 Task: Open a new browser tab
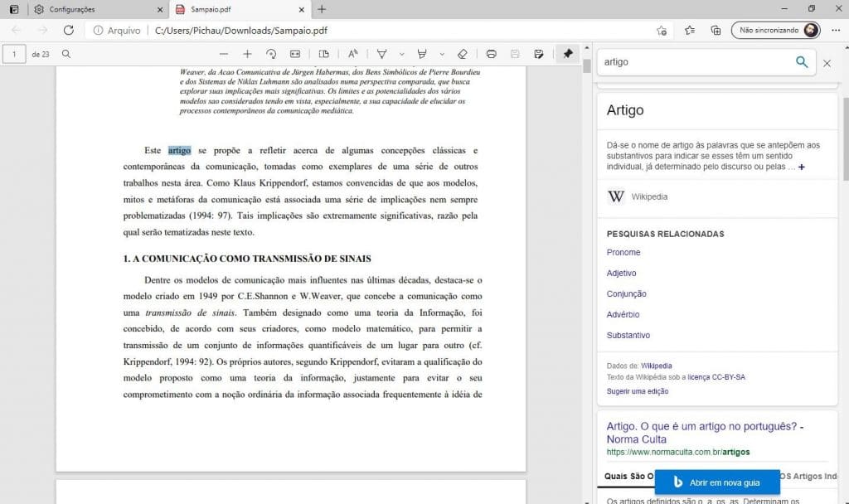click(322, 9)
